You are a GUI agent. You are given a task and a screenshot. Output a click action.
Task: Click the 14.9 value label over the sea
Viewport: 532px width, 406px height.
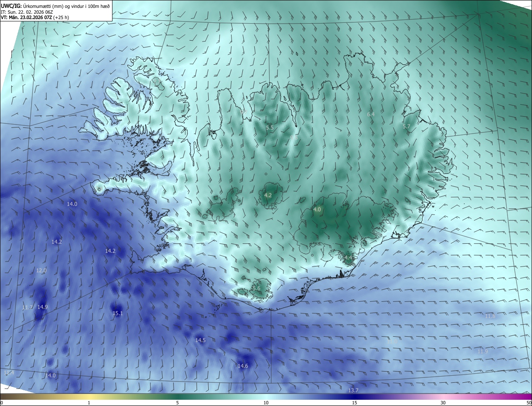(42, 307)
